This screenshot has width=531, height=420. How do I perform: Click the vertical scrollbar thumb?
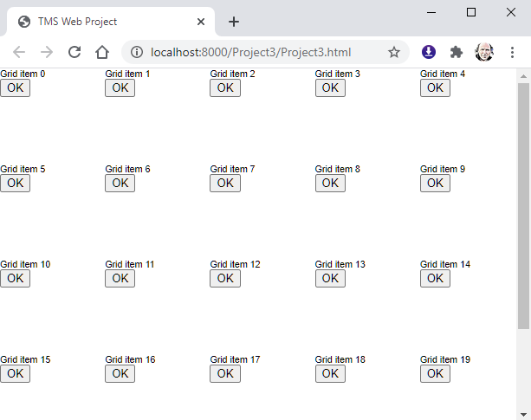pyautogui.click(x=523, y=206)
